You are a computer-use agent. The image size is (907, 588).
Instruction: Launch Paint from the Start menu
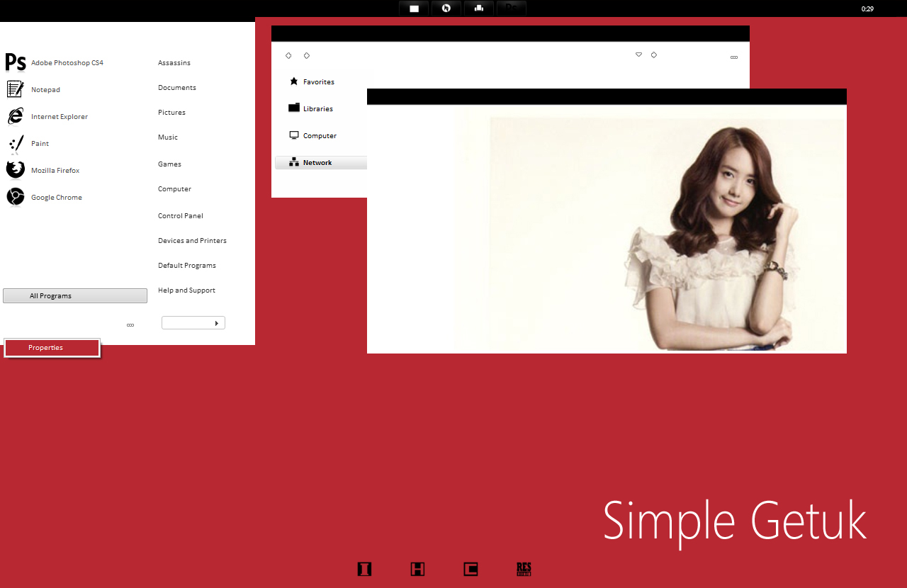(x=40, y=143)
